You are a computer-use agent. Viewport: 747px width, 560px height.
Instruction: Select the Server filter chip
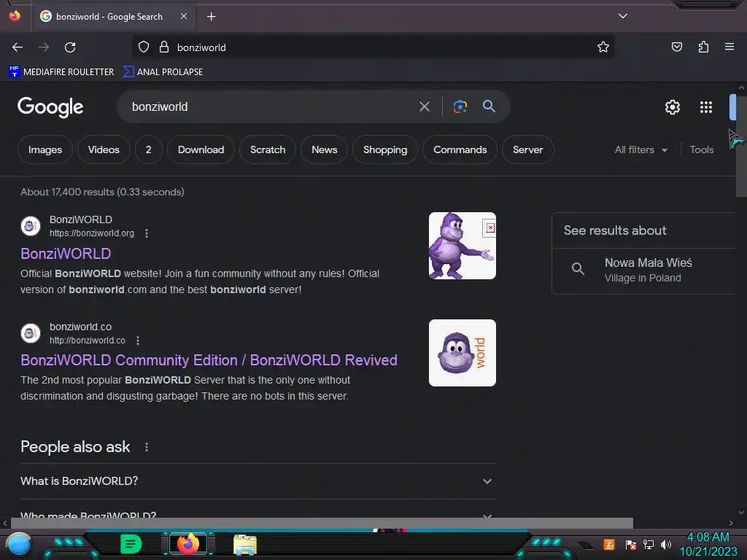528,149
